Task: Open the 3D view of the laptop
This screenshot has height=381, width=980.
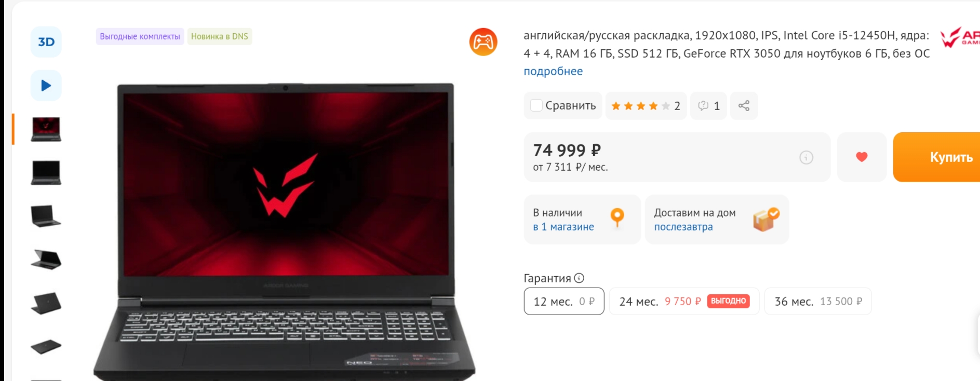Action: [x=46, y=42]
